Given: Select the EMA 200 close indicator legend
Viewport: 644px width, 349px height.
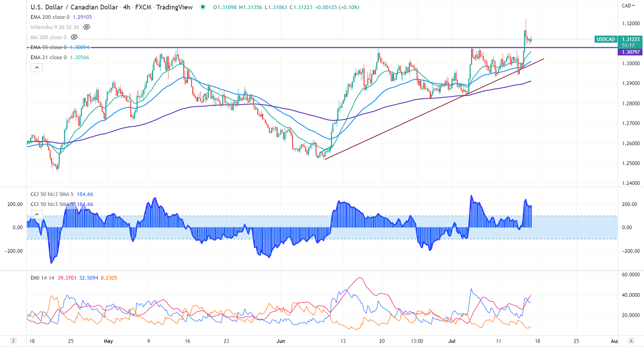Looking at the screenshot, I should pyautogui.click(x=61, y=17).
